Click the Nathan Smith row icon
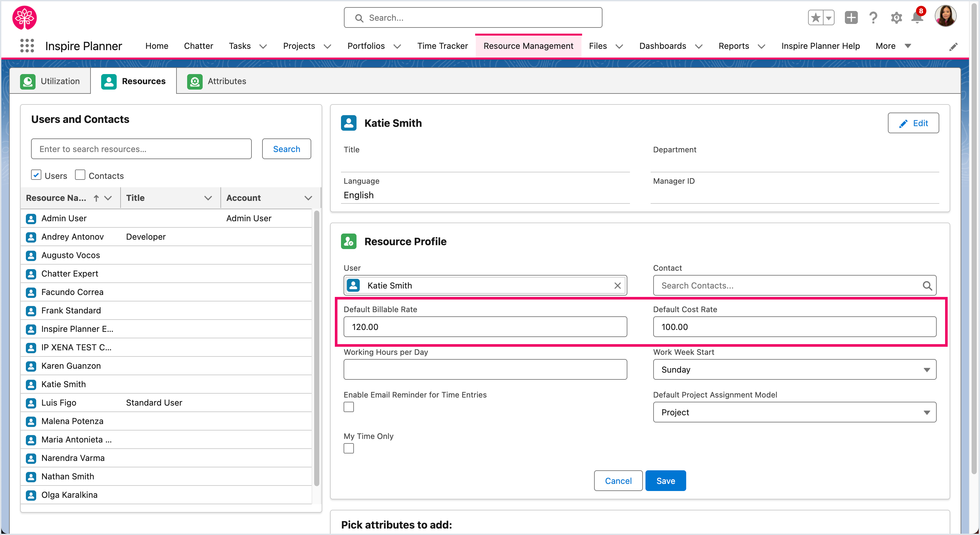This screenshot has height=535, width=980. point(31,477)
